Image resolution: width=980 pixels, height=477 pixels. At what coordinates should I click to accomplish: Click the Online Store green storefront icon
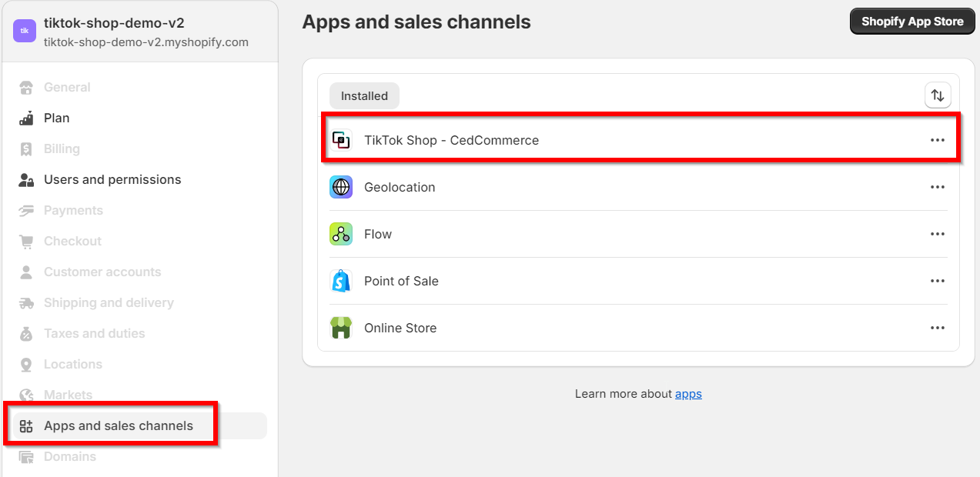(x=341, y=328)
